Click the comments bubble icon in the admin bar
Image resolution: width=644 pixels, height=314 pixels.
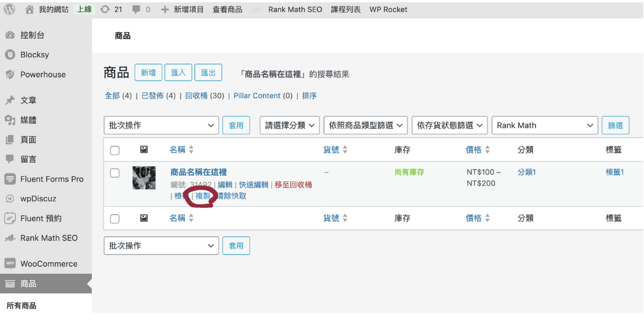point(136,10)
